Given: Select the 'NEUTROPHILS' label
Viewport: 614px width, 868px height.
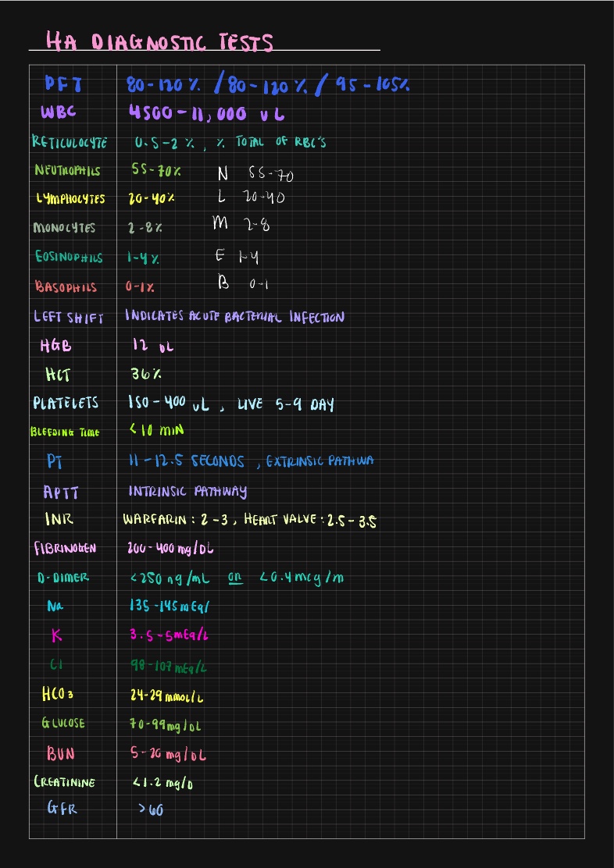Looking at the screenshot, I should pyautogui.click(x=67, y=170).
